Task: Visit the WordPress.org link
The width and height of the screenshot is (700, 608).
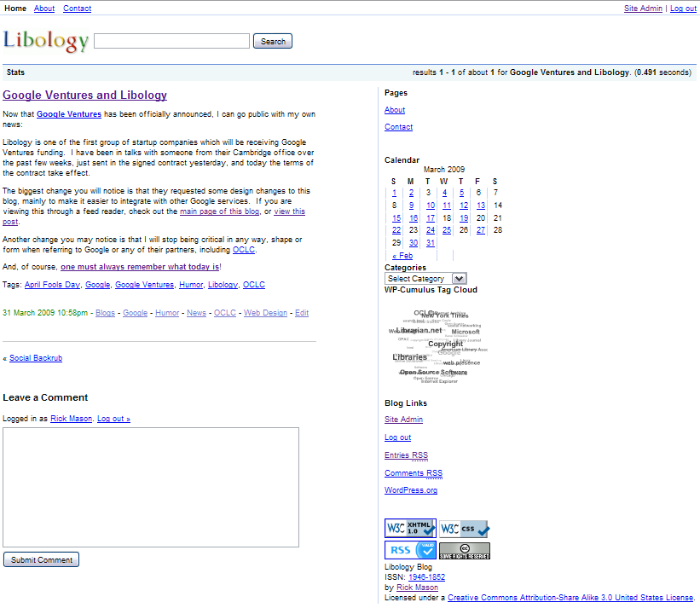Action: click(x=411, y=489)
